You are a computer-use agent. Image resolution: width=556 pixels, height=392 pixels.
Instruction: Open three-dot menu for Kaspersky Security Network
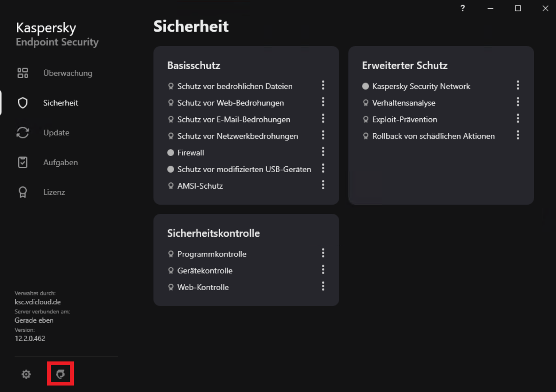[518, 85]
